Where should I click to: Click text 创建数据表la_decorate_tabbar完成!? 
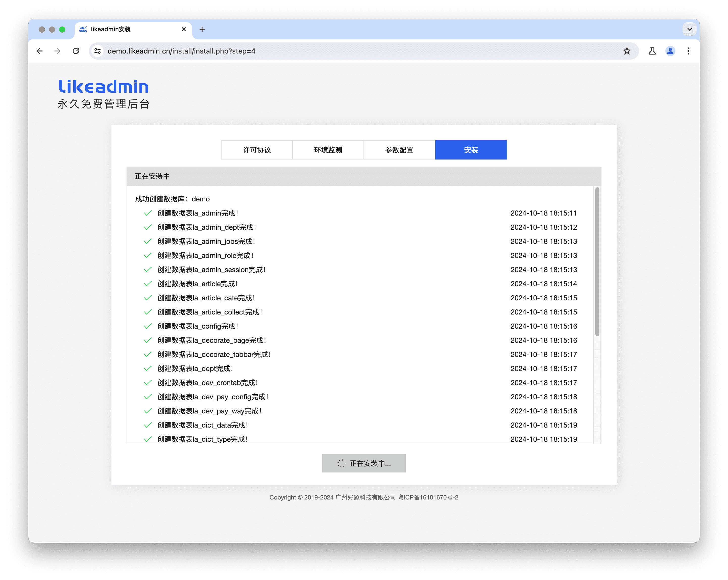click(214, 355)
